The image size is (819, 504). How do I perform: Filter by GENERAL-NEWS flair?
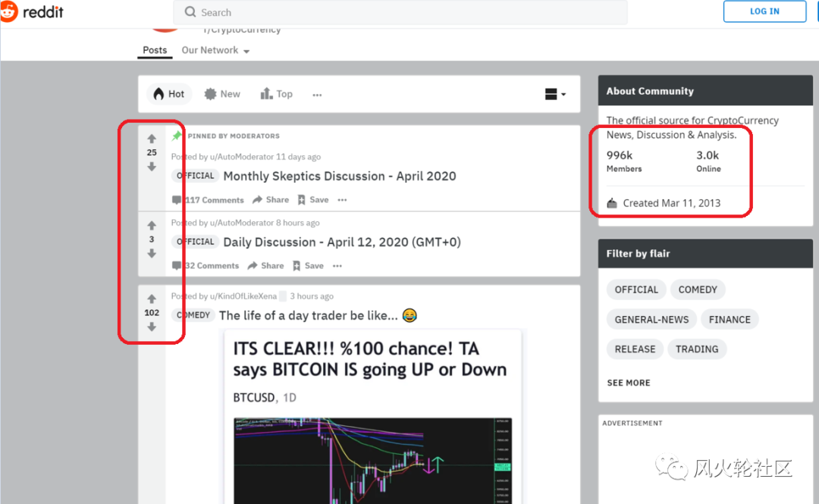[x=651, y=320]
